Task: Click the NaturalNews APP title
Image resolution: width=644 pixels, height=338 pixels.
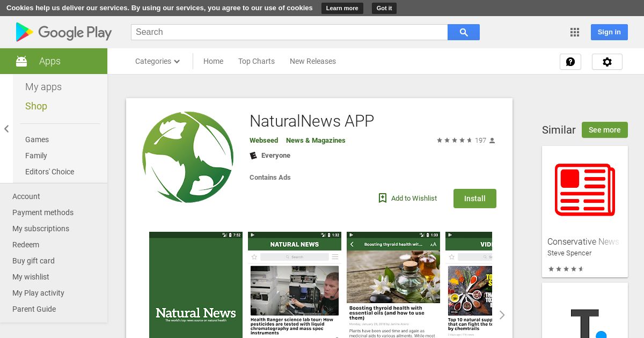Action: coord(312,121)
